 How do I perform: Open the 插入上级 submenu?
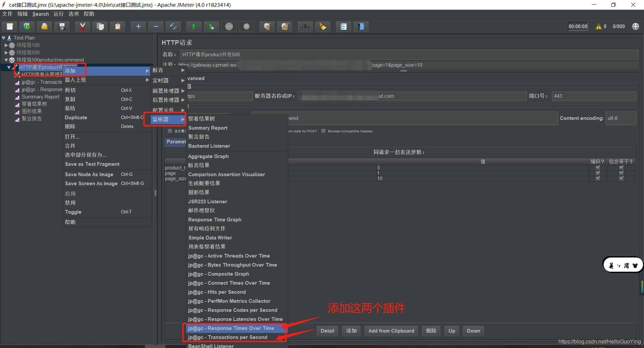[x=107, y=80]
